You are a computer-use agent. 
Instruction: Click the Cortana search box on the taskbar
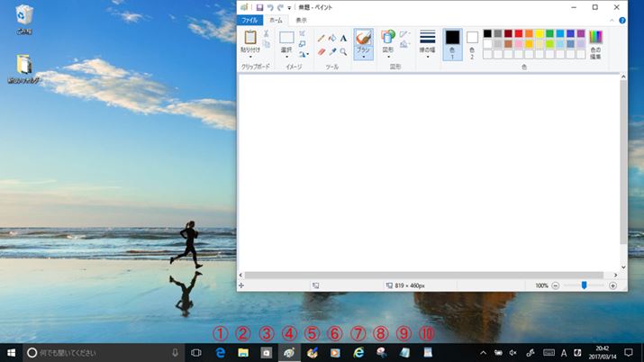click(x=99, y=353)
